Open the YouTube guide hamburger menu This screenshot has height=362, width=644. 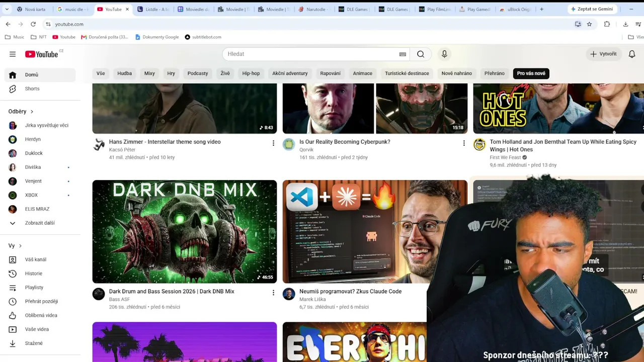point(13,54)
